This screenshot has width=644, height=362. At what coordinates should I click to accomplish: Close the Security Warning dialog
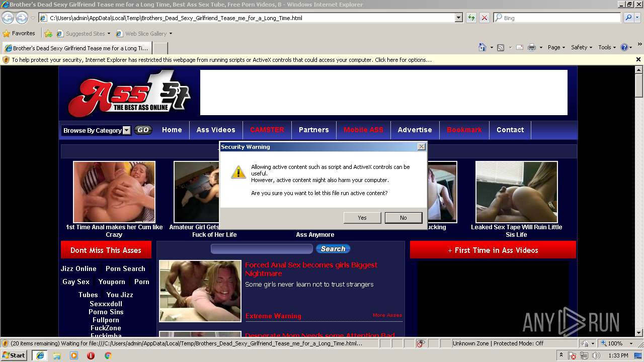[422, 147]
